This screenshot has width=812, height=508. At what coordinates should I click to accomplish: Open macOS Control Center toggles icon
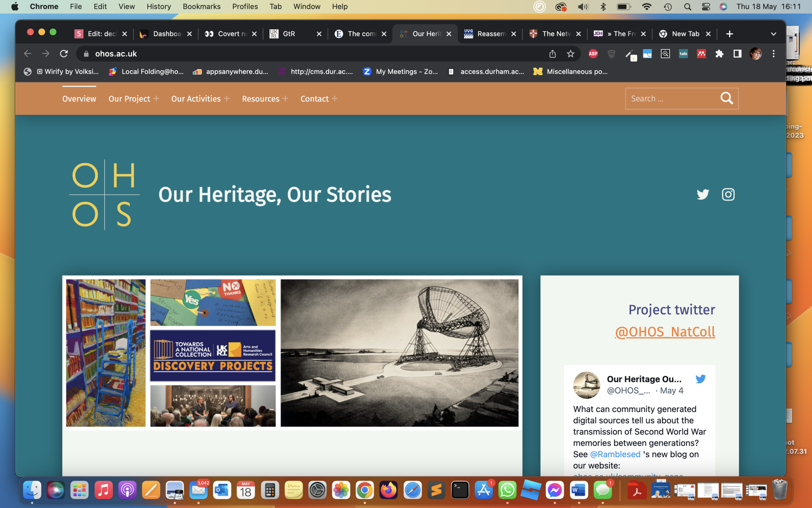pyautogui.click(x=706, y=6)
